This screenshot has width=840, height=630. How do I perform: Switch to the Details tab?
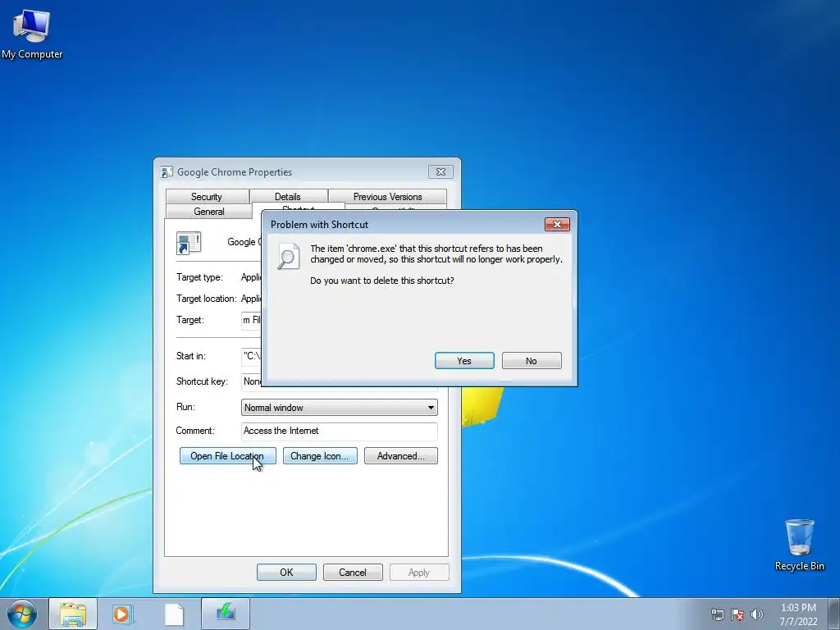pyautogui.click(x=288, y=197)
